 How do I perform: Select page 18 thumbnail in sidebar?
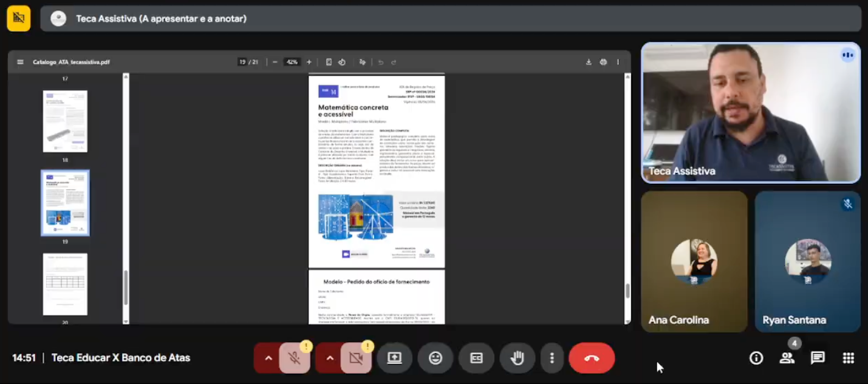tap(65, 121)
